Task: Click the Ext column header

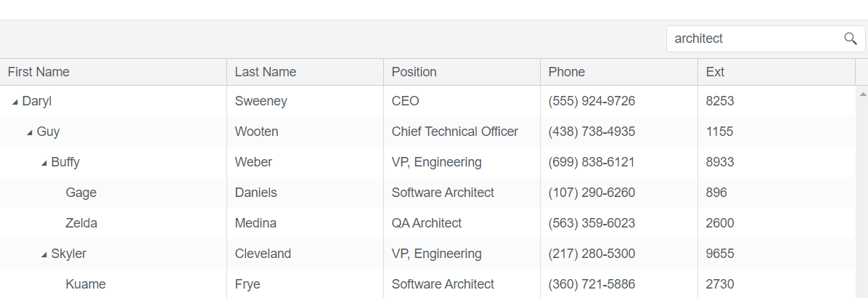Action: coord(715,72)
